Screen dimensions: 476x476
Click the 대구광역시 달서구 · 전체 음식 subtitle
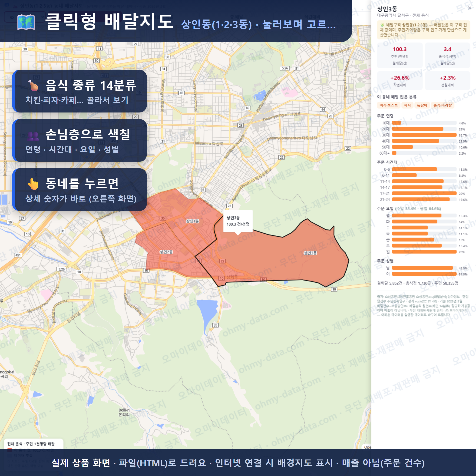coord(403,15)
